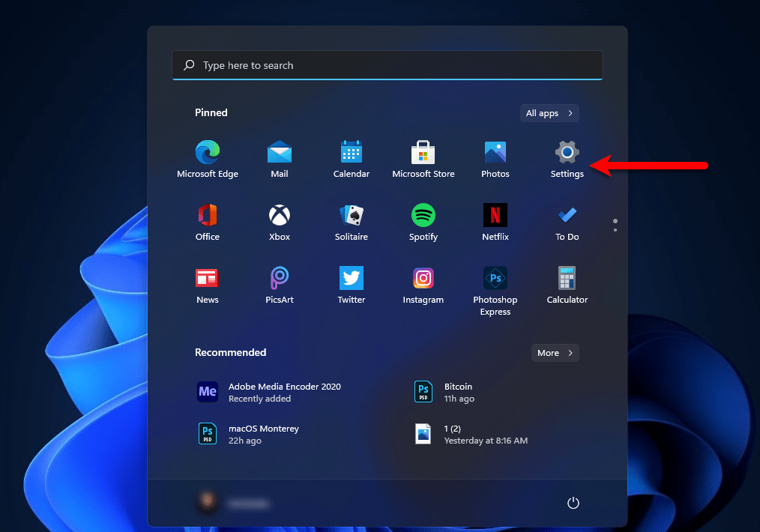This screenshot has width=760, height=532.
Task: Launch the Mail app
Action: point(279,160)
